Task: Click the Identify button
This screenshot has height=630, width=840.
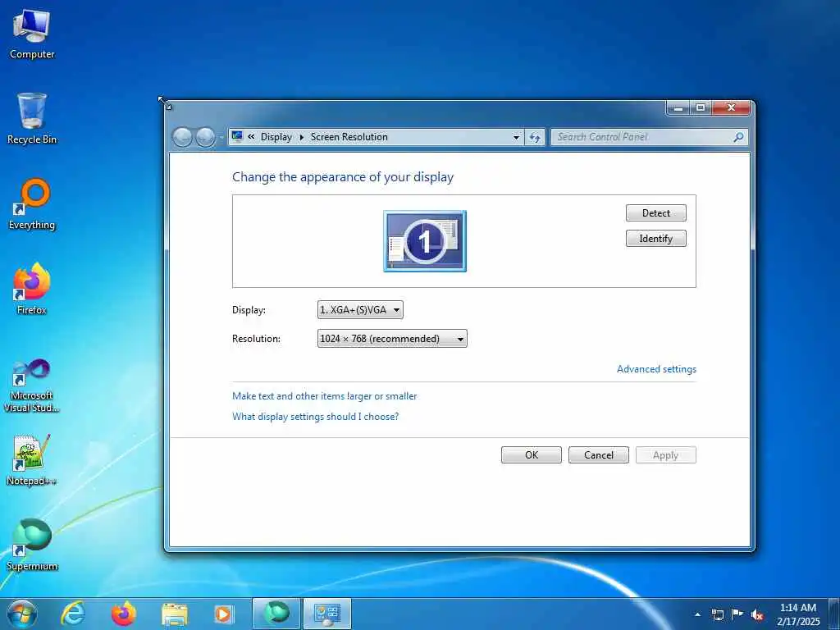Action: [x=655, y=239]
